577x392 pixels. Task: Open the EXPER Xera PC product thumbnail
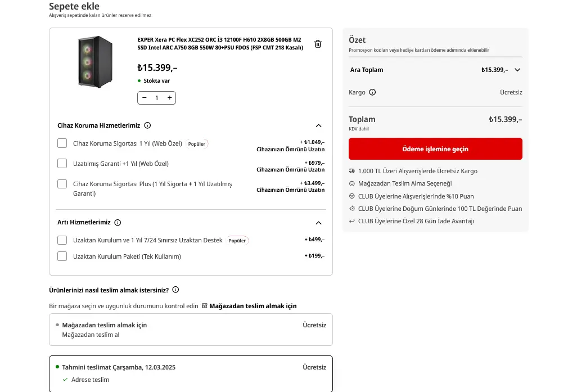coord(95,61)
